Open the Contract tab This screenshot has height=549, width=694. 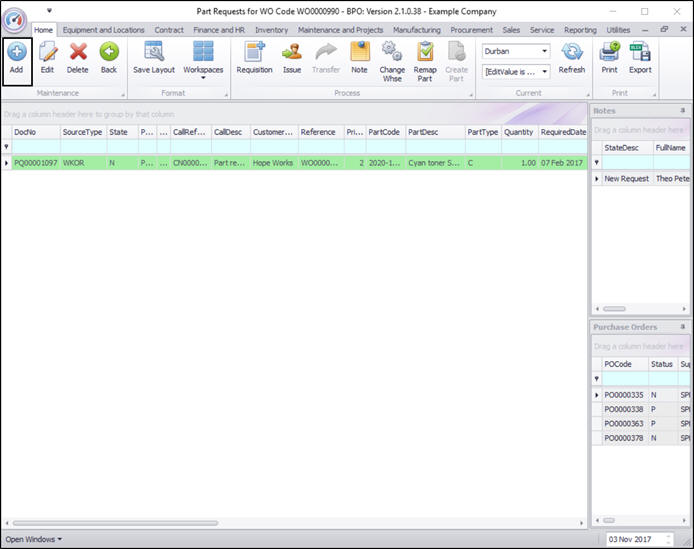coord(169,30)
